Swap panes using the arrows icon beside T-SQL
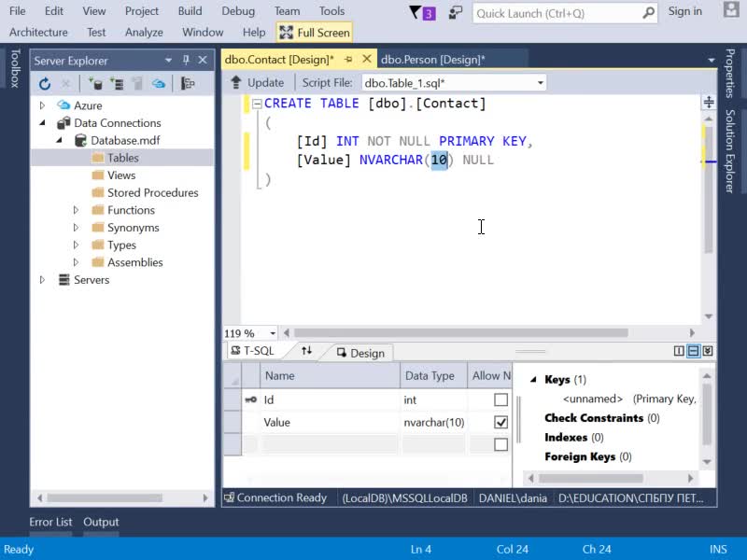This screenshot has height=560, width=747. (307, 351)
